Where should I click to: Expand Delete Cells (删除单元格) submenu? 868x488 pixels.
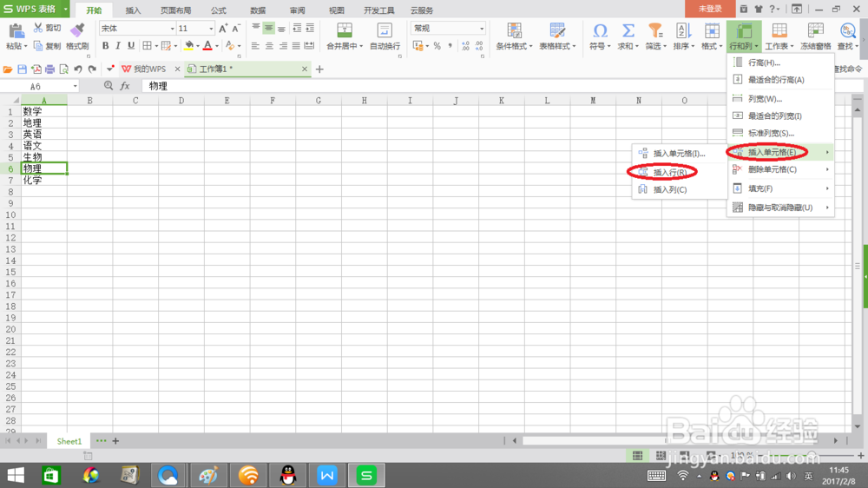click(x=780, y=169)
